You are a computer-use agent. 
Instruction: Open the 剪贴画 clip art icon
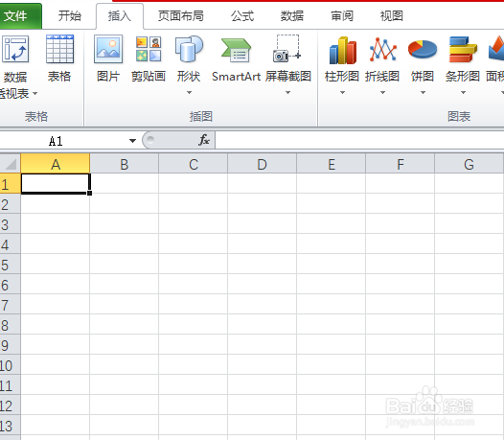point(149,49)
